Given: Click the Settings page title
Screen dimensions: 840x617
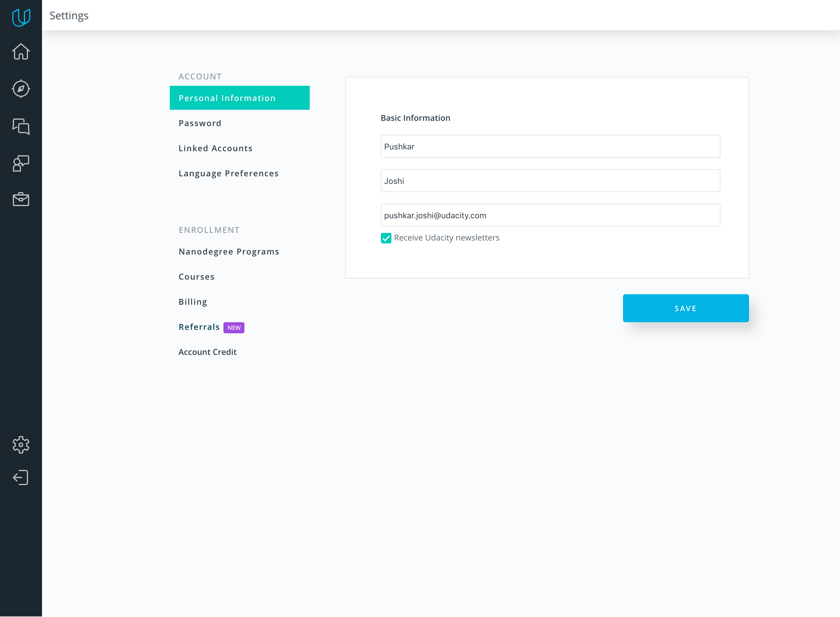Looking at the screenshot, I should (69, 16).
